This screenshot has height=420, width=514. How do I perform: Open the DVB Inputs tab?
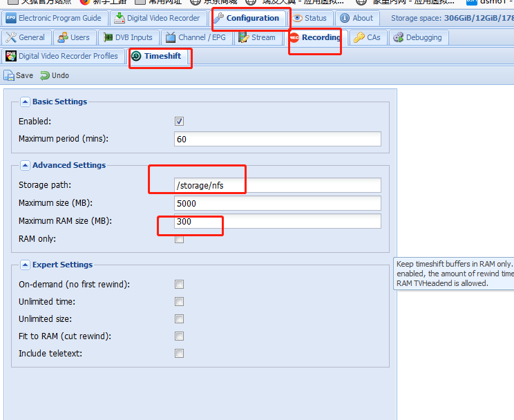pos(128,37)
